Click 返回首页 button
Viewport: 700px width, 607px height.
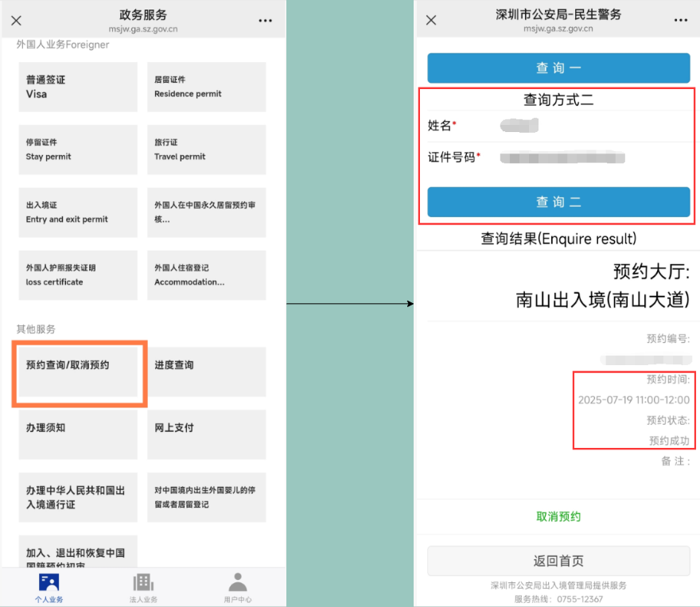tap(558, 561)
